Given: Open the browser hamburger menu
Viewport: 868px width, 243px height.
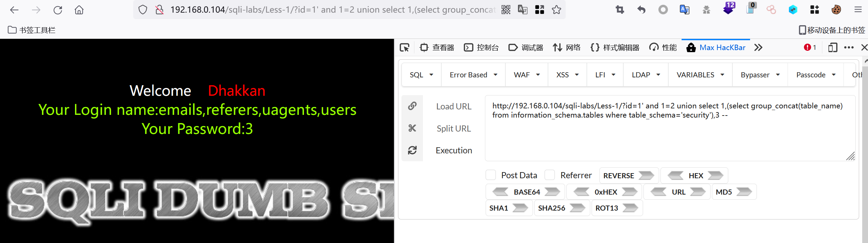Looking at the screenshot, I should point(858,10).
